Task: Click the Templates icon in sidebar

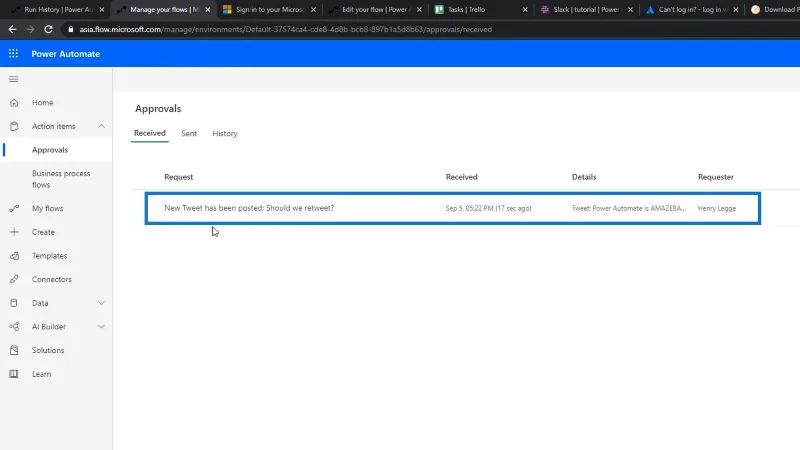Action: (x=14, y=256)
